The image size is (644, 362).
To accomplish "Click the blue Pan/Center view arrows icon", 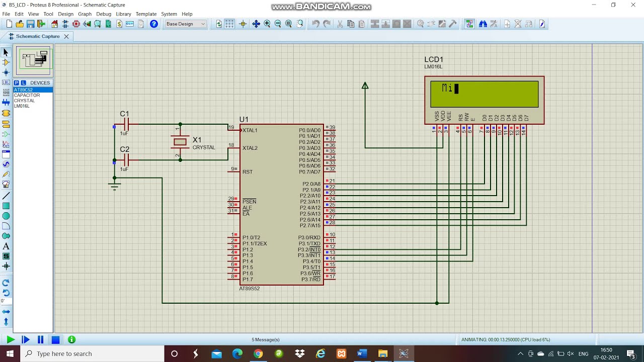I will tap(256, 24).
